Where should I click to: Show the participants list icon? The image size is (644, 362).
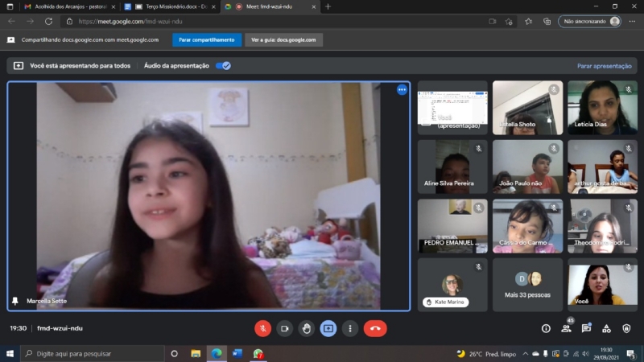click(x=567, y=328)
